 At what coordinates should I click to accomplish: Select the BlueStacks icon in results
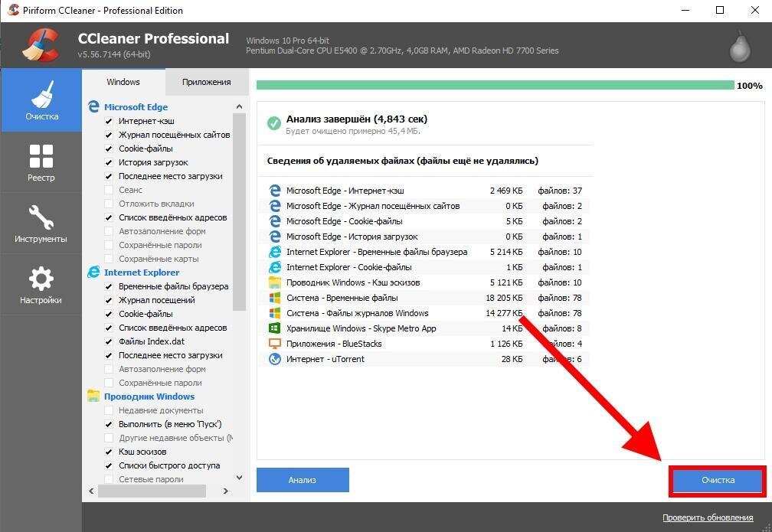click(276, 343)
